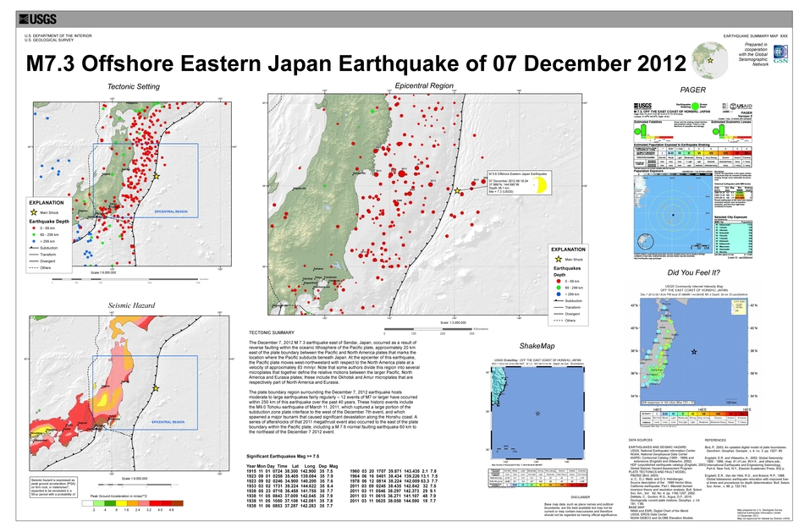The image size is (799, 532).
Task: Click the globe locator icon beside the title
Action: [x=708, y=60]
